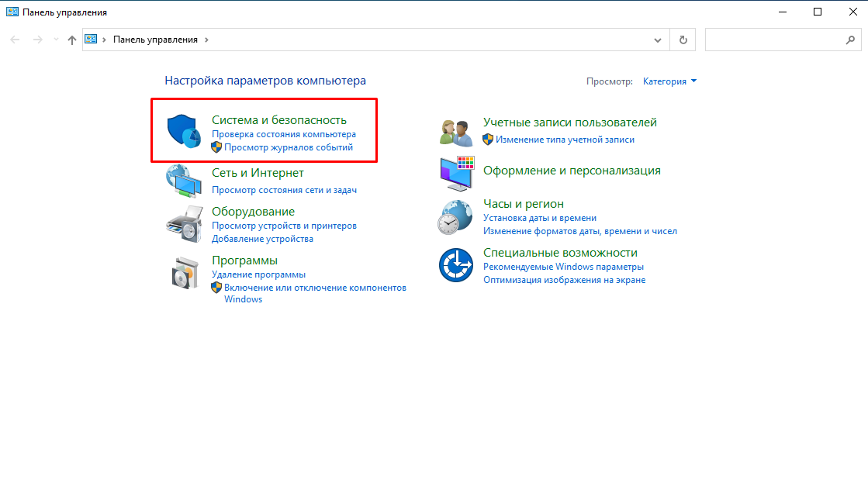
Task: Minimize the Control Panel window
Action: (x=783, y=12)
